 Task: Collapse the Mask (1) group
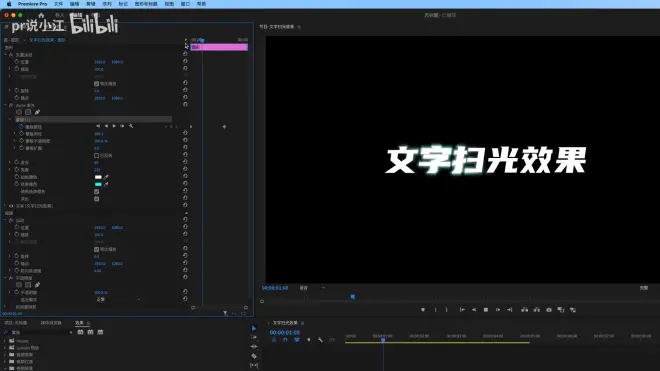coord(10,120)
